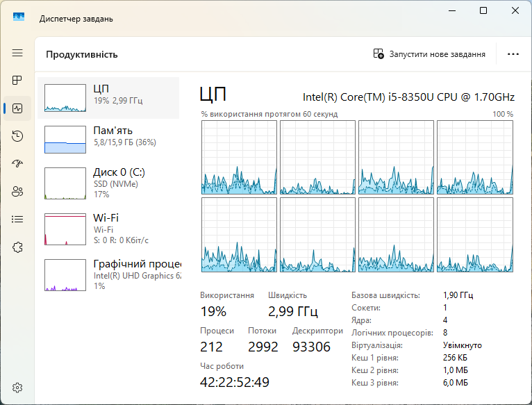Open the Details list page icon

(x=17, y=220)
